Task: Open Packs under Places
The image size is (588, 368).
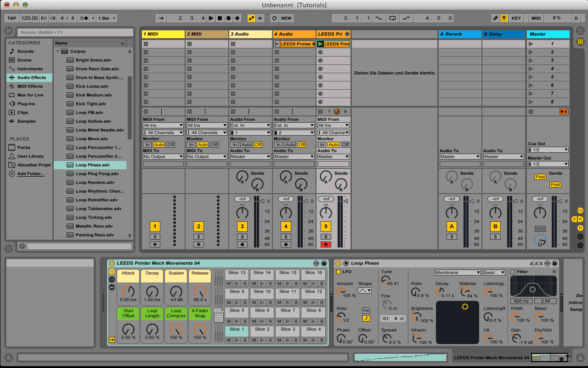Action: tap(24, 148)
